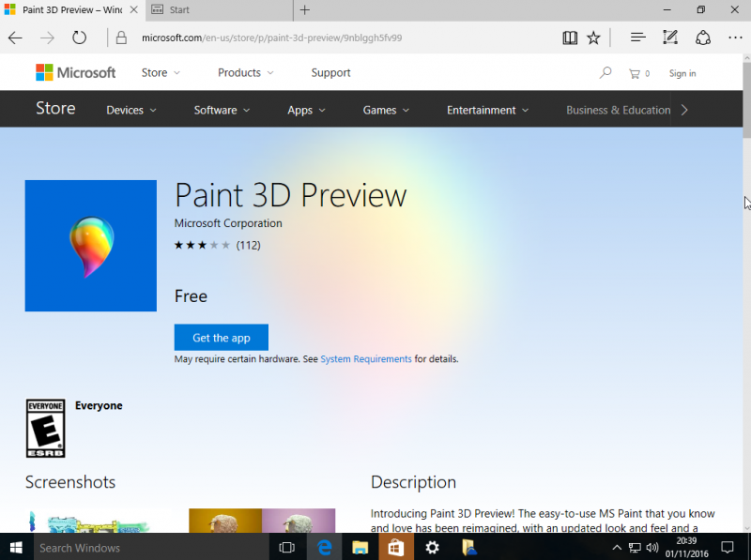Screen dimensions: 751x560
Task: Expand the Store dropdown in top header
Action: [161, 73]
